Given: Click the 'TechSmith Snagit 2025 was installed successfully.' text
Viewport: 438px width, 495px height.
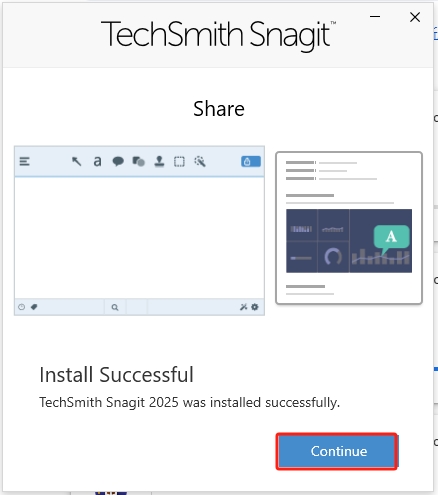Looking at the screenshot, I should (189, 402).
